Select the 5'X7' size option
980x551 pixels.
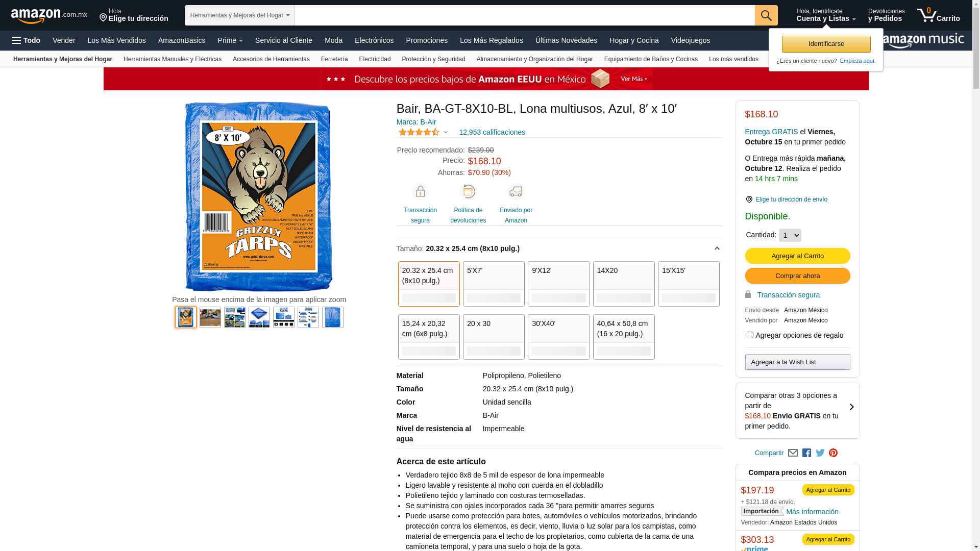pos(494,284)
